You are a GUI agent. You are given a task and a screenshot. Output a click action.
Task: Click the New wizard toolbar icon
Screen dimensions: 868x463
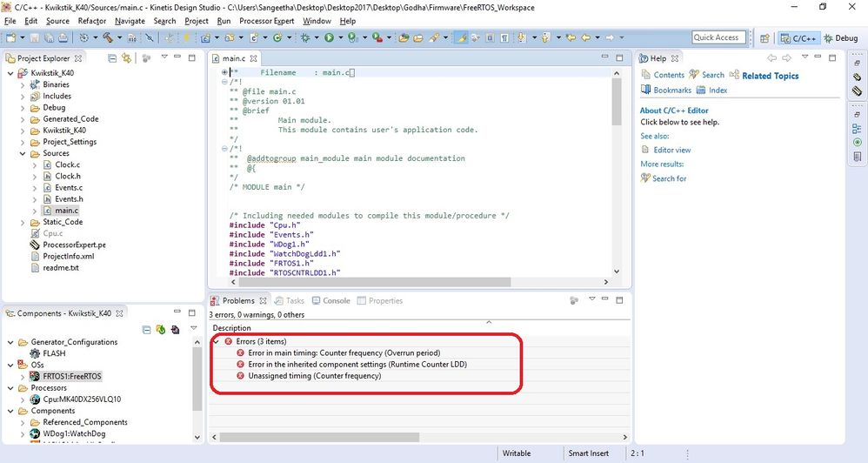pos(10,37)
